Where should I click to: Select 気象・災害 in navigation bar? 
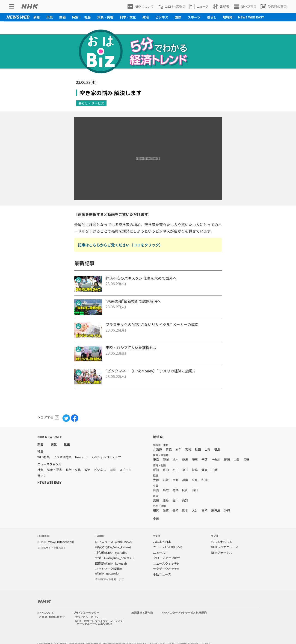[x=105, y=17]
